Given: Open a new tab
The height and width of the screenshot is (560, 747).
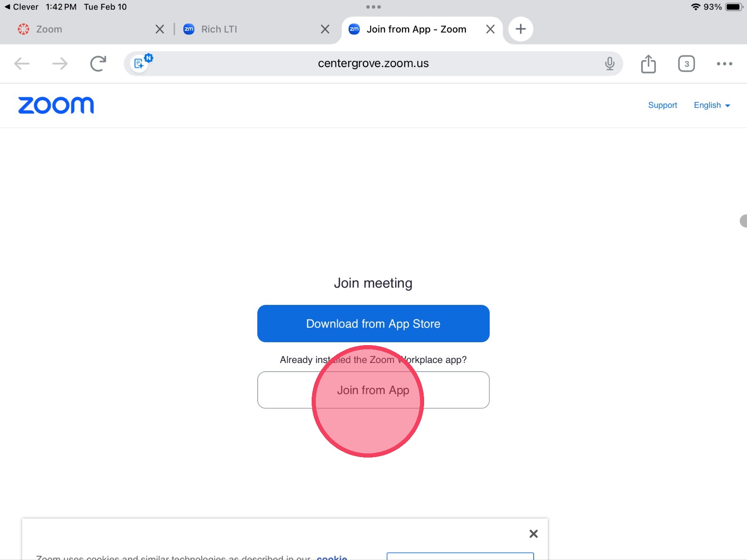Looking at the screenshot, I should tap(520, 29).
